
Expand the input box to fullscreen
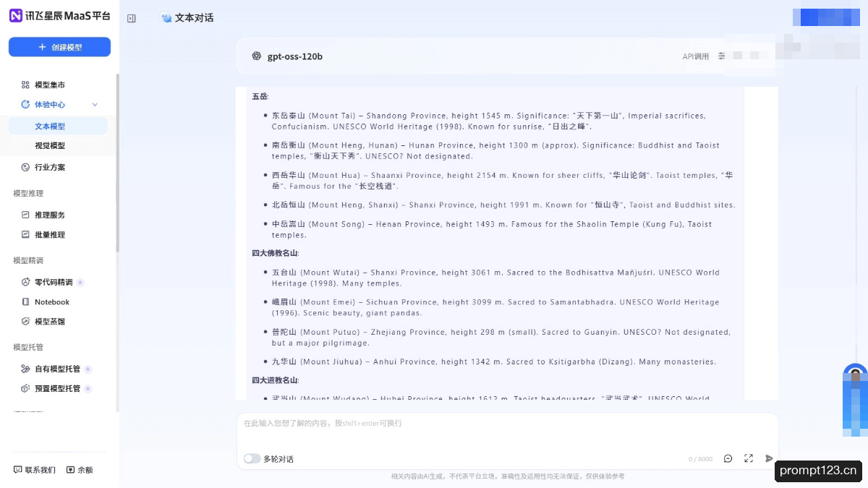[749, 458]
